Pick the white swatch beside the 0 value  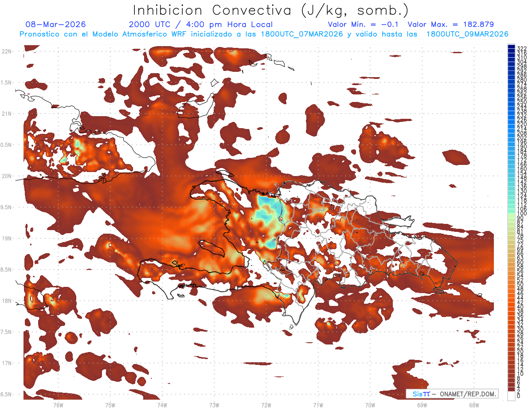(x=511, y=395)
